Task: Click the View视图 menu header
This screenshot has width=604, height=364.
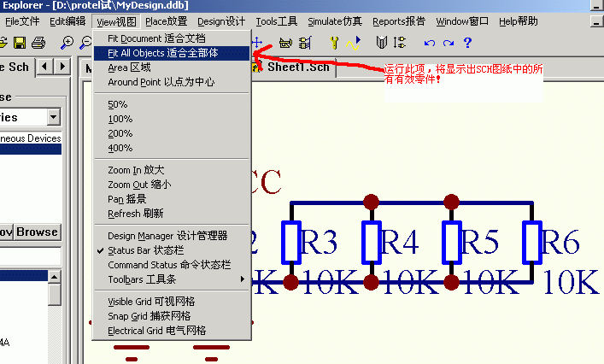Action: (116, 21)
